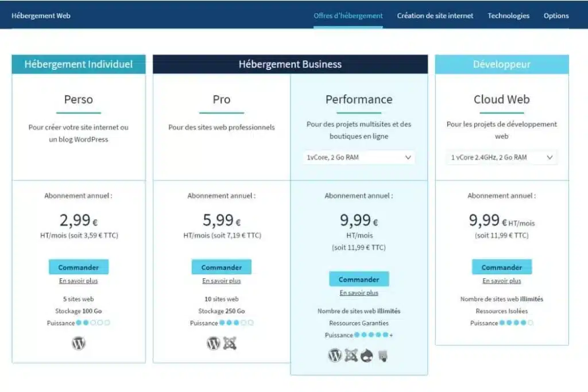Click the Hébergement Web header title
Screen dimensions: 588x392
[x=41, y=15]
